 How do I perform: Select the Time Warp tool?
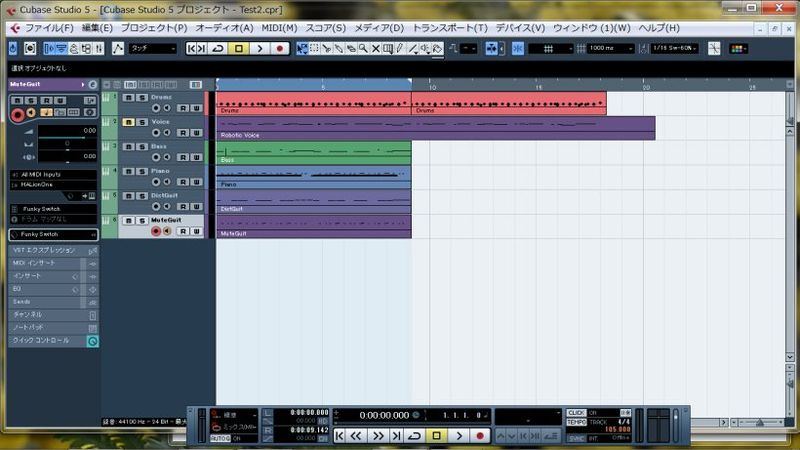coord(388,48)
